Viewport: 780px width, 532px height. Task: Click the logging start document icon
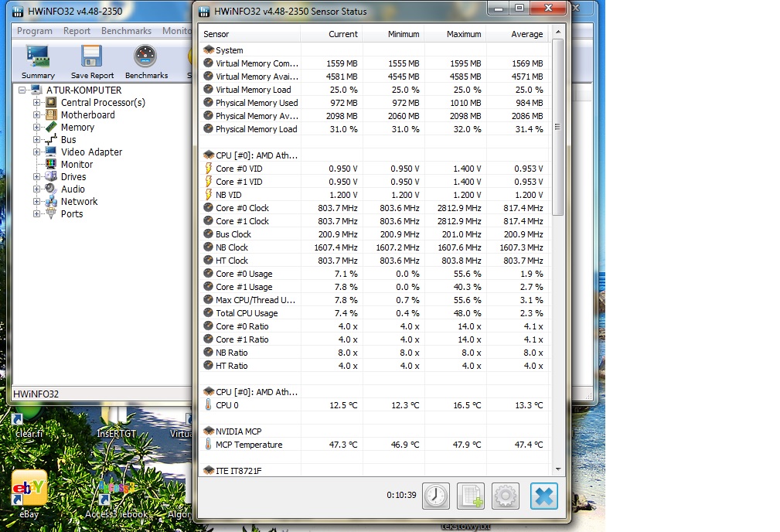[471, 496]
